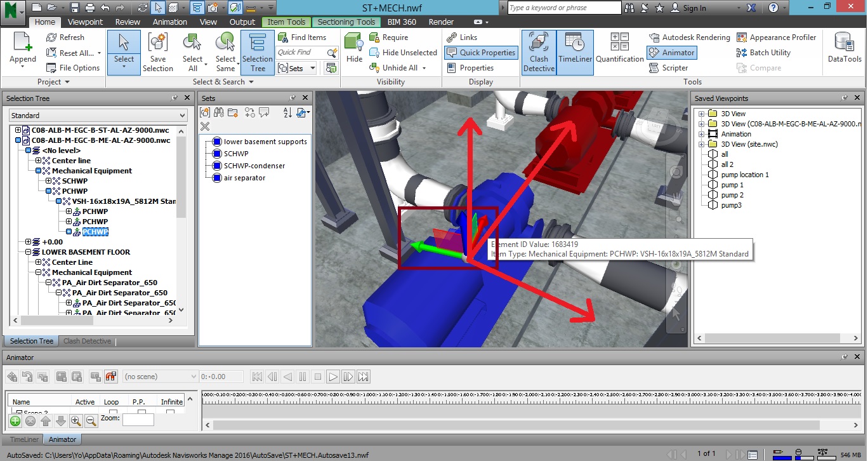Open the Clash Detective tool
This screenshot has width=868, height=461.
[x=538, y=51]
